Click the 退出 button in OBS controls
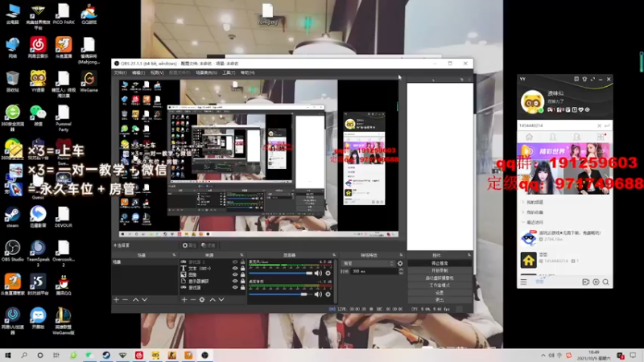This screenshot has height=362, width=644. coord(440,299)
